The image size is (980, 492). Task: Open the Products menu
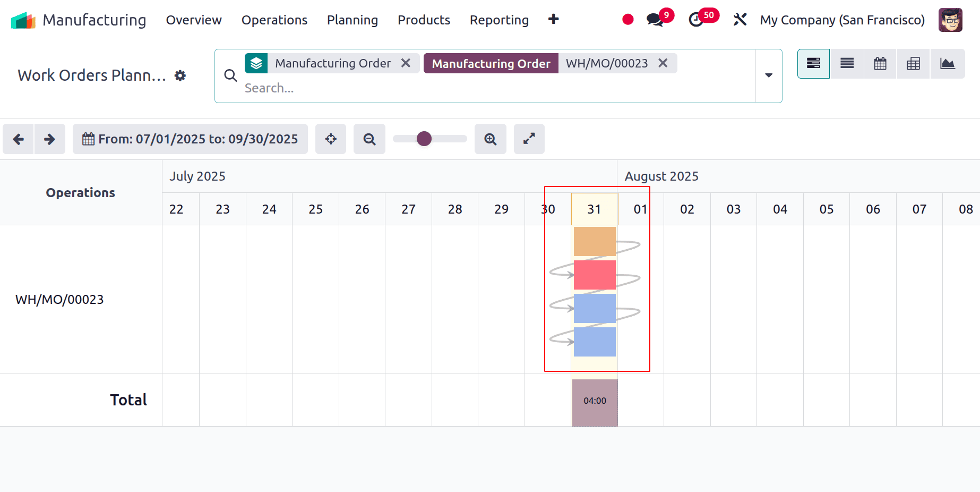(x=424, y=20)
